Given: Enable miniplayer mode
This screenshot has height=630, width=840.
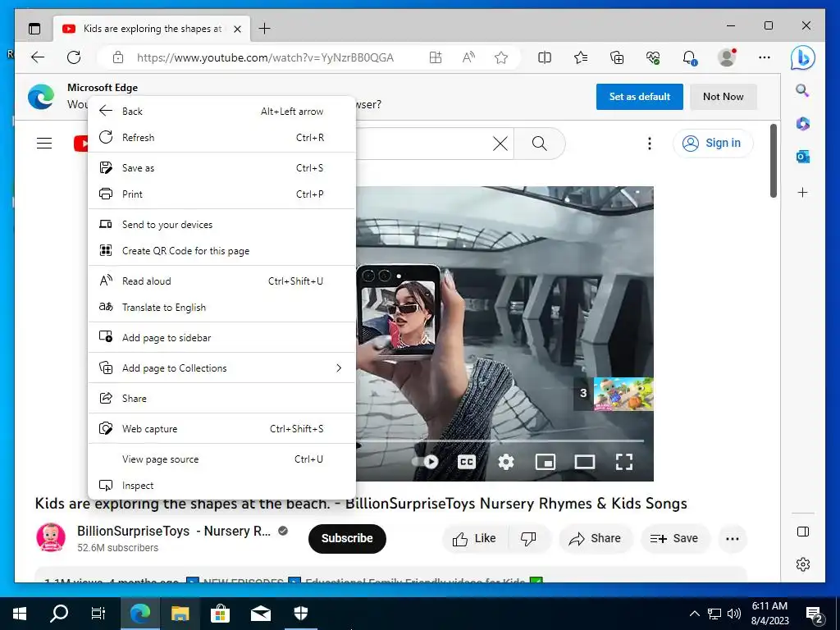Looking at the screenshot, I should pos(546,462).
